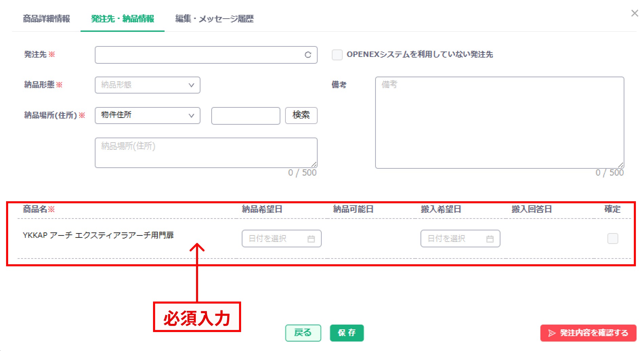Image resolution: width=644 pixels, height=351 pixels.
Task: Click the 納品形態 field label
Action: click(43, 85)
